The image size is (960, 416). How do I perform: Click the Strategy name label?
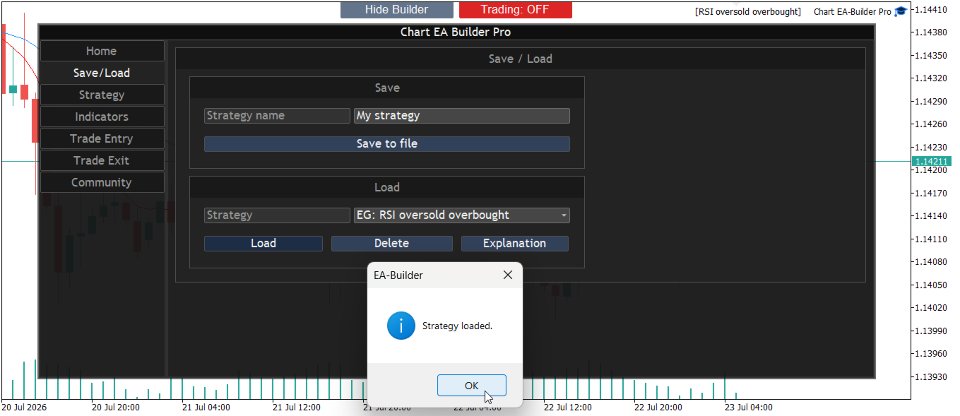point(277,116)
